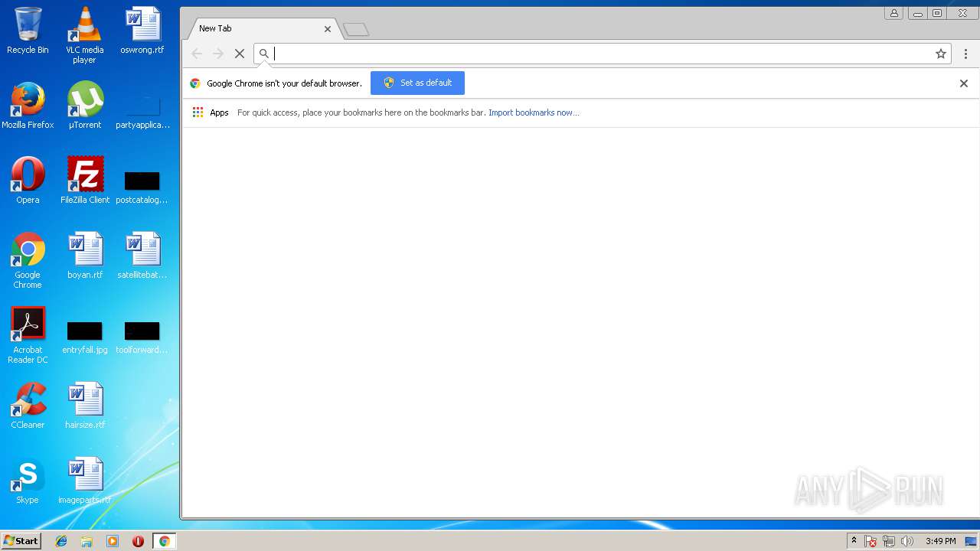This screenshot has height=551, width=980.
Task: Switch to the New Tab tab
Action: click(260, 28)
